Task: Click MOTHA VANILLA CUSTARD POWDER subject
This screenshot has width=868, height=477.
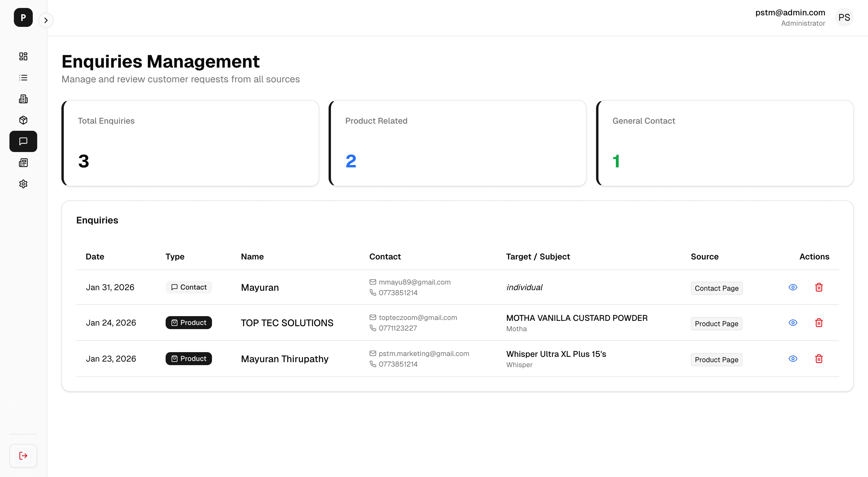Action: pyautogui.click(x=577, y=318)
